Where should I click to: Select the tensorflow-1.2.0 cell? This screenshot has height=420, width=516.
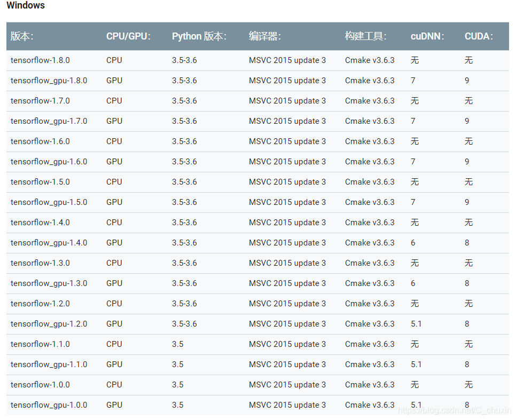point(40,304)
